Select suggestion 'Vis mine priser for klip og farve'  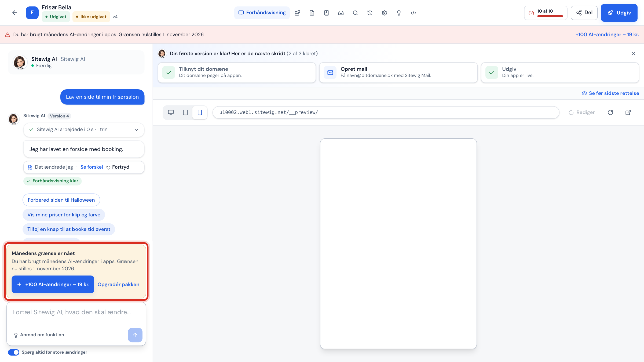tap(64, 215)
